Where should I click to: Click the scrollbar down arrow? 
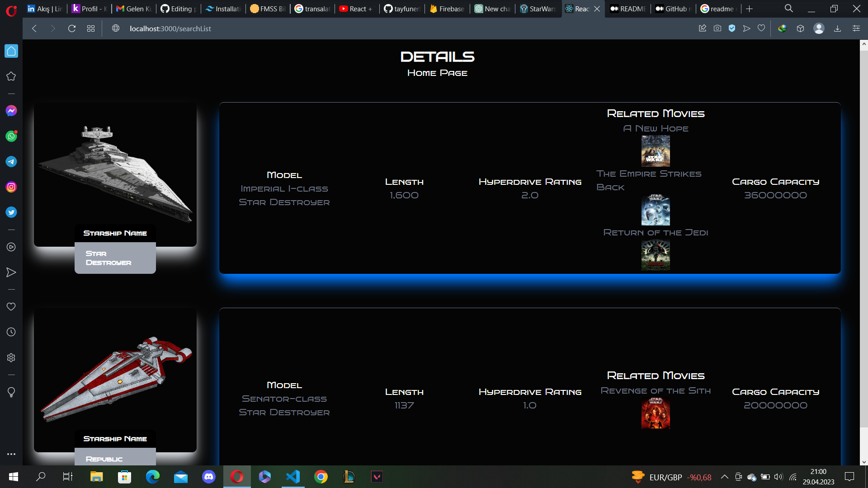(864, 462)
